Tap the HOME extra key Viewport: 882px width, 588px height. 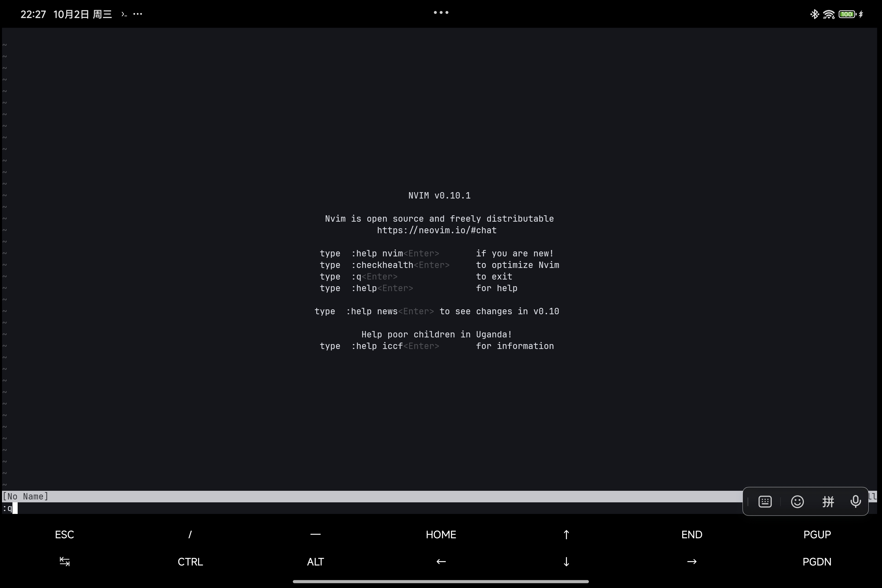[x=441, y=534]
